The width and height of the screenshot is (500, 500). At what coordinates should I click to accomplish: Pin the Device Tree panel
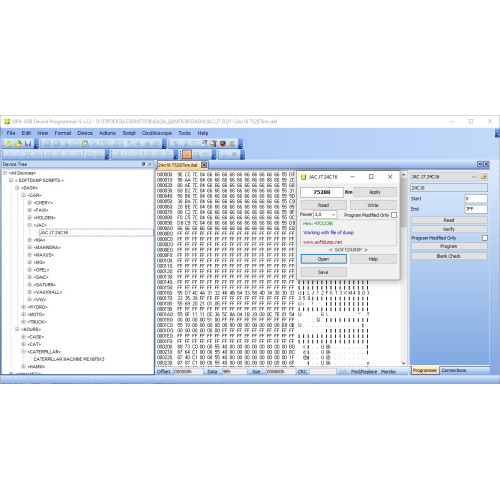tap(143, 164)
